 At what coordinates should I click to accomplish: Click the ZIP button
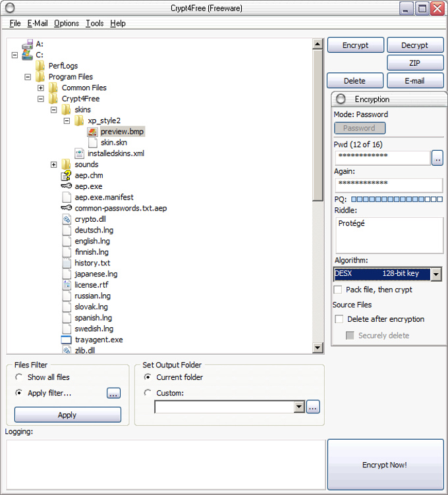pyautogui.click(x=415, y=63)
